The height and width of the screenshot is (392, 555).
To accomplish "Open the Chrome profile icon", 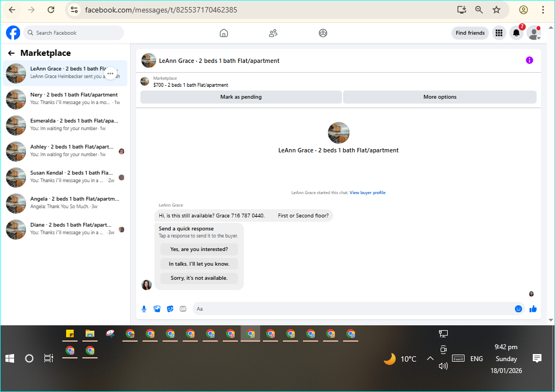I will 524,10.
